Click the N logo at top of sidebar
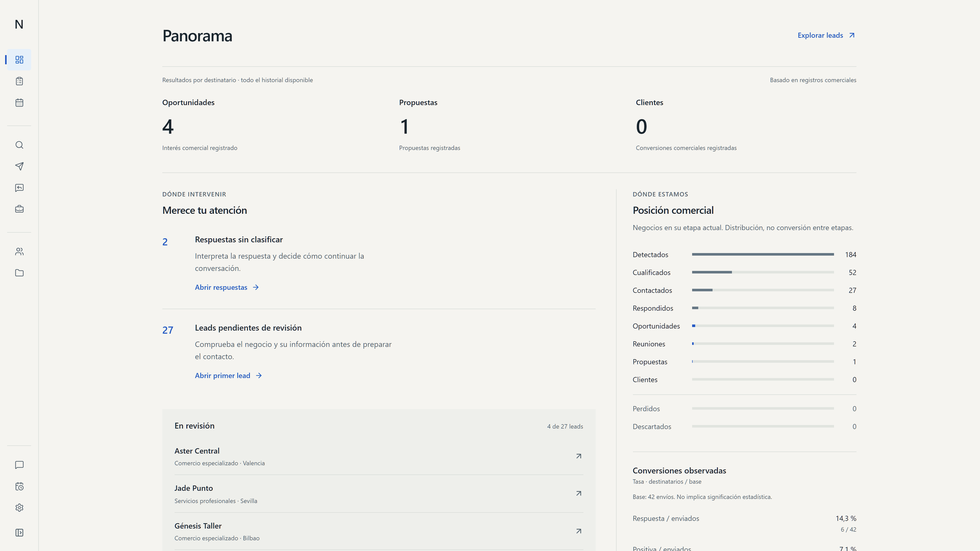The image size is (980, 551). click(19, 24)
